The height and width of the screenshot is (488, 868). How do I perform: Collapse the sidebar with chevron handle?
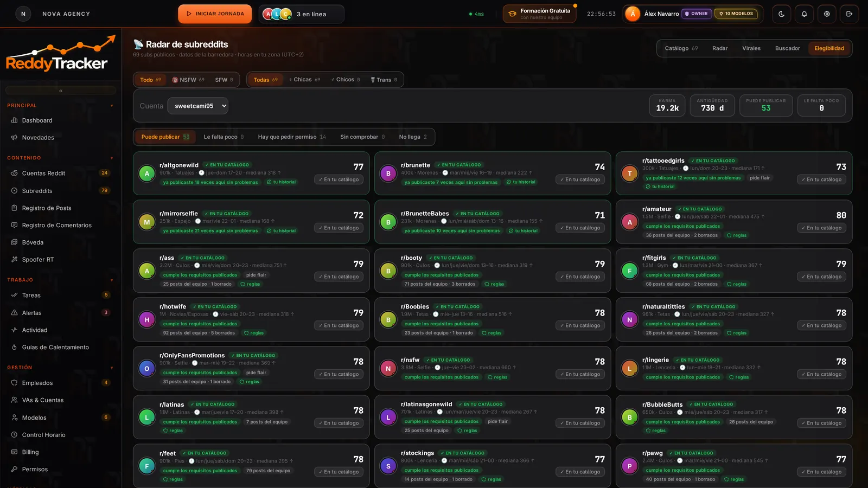(61, 91)
